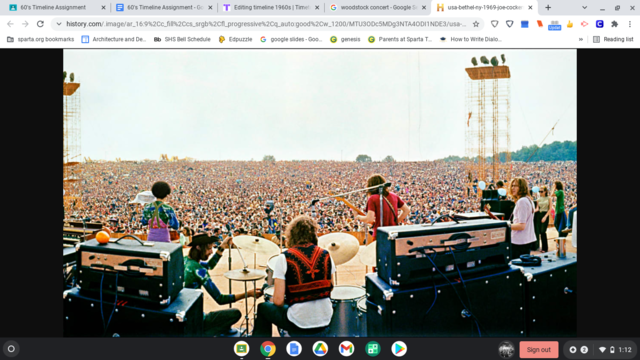Open the red arrow extension icon
This screenshot has width=640, height=360.
tap(584, 24)
